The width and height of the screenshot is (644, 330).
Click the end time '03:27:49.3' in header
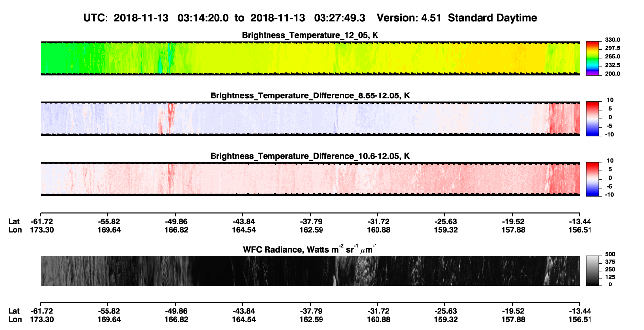pos(339,18)
